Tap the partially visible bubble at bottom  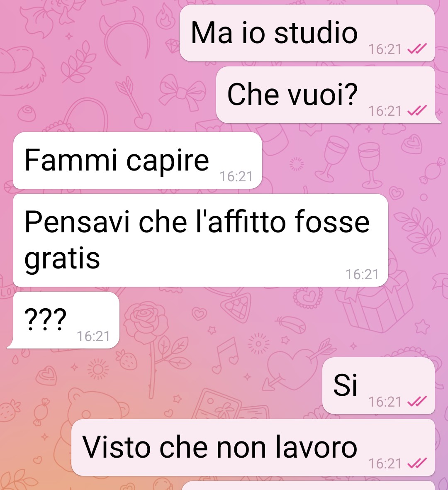pyautogui.click(x=308, y=485)
